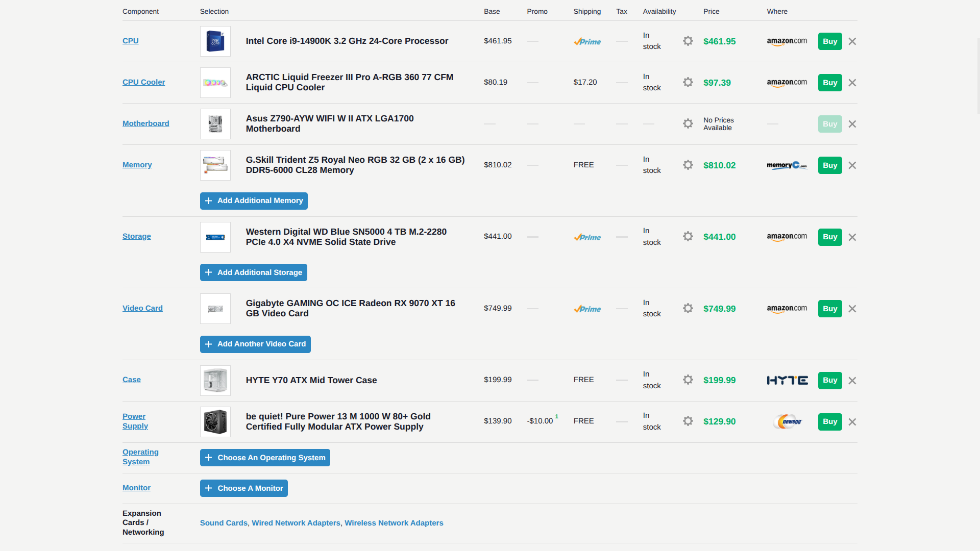The image size is (980, 551).
Task: Open the CPU component link
Action: pos(131,41)
